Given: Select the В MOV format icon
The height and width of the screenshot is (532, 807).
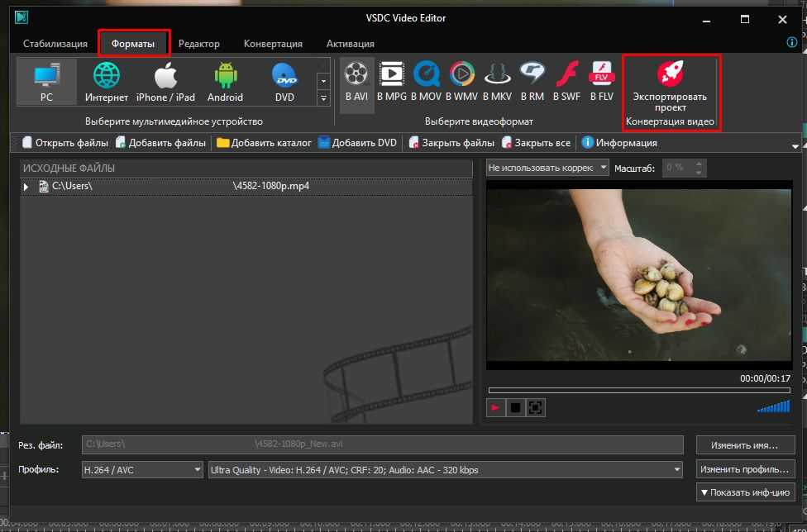Looking at the screenshot, I should (x=427, y=82).
